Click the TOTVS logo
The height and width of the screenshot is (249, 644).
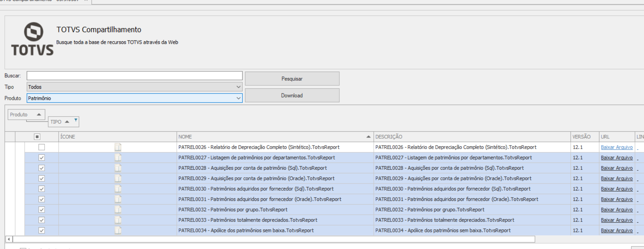coord(33,39)
